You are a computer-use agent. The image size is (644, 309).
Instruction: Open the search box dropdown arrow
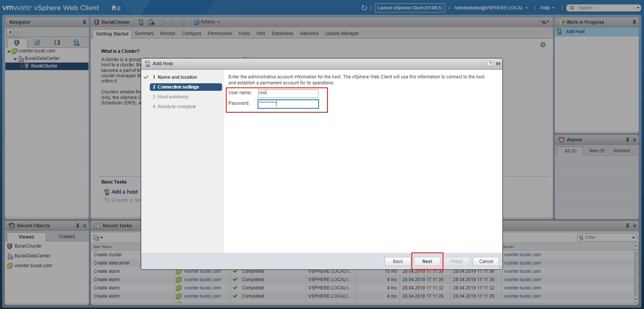pyautogui.click(x=638, y=8)
